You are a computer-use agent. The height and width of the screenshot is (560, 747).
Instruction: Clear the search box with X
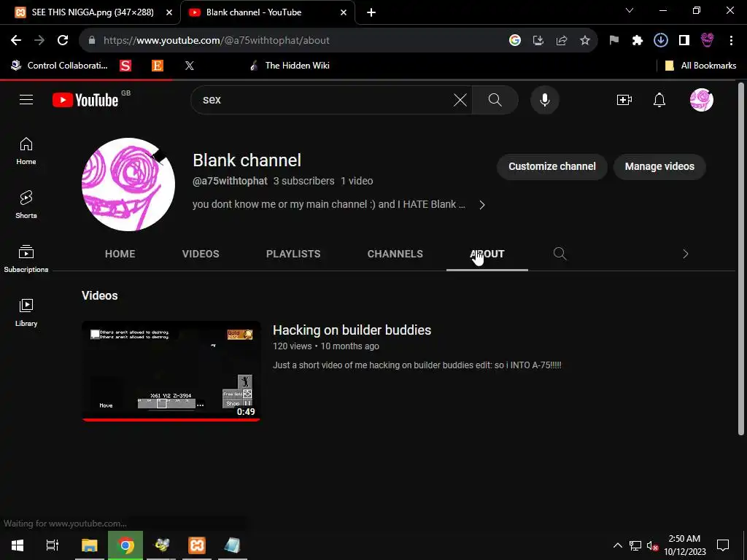(x=460, y=100)
